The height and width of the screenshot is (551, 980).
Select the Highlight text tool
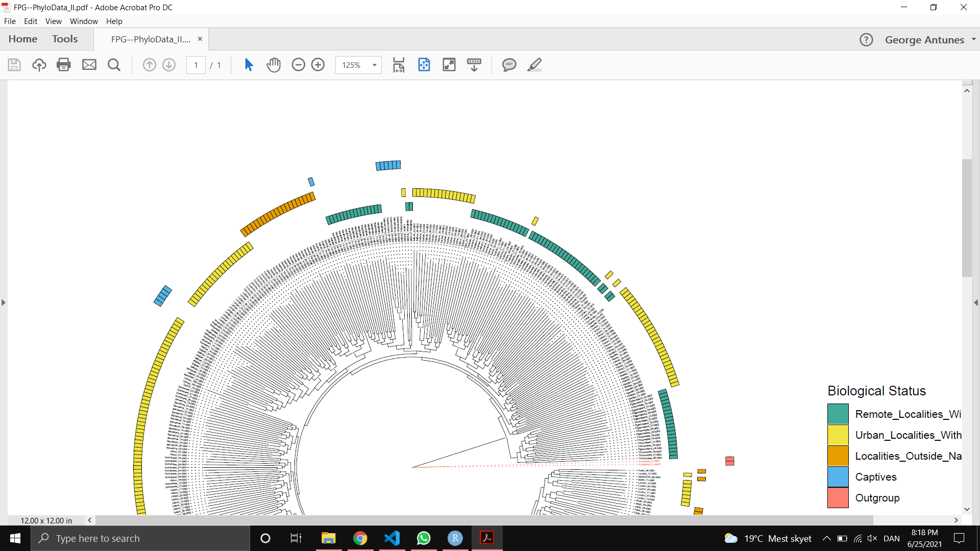(534, 65)
